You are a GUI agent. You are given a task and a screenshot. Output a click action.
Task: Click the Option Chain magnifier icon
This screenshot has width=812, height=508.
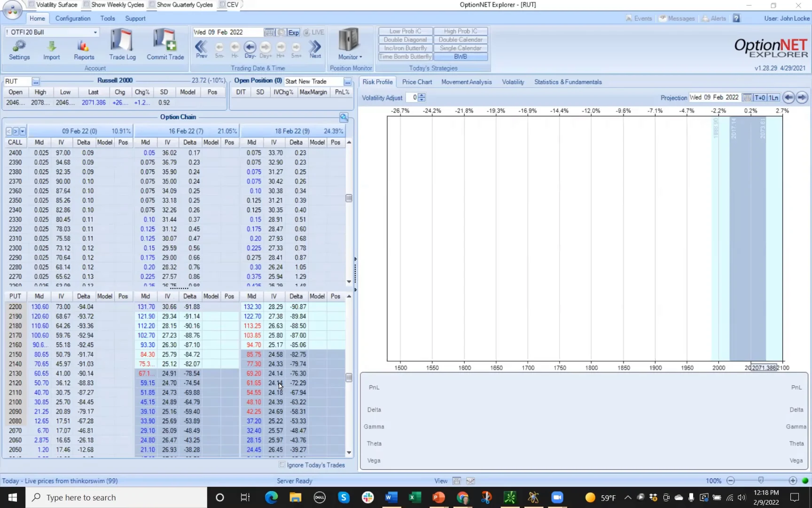[344, 117]
